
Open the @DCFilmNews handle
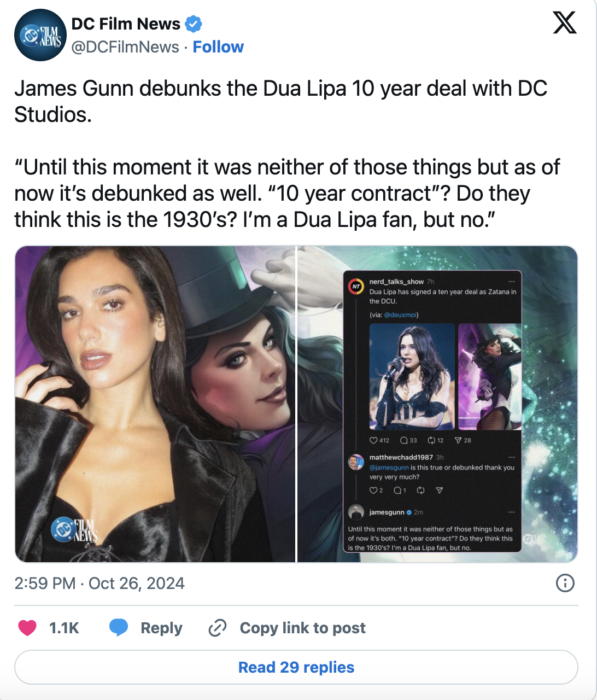click(x=125, y=47)
